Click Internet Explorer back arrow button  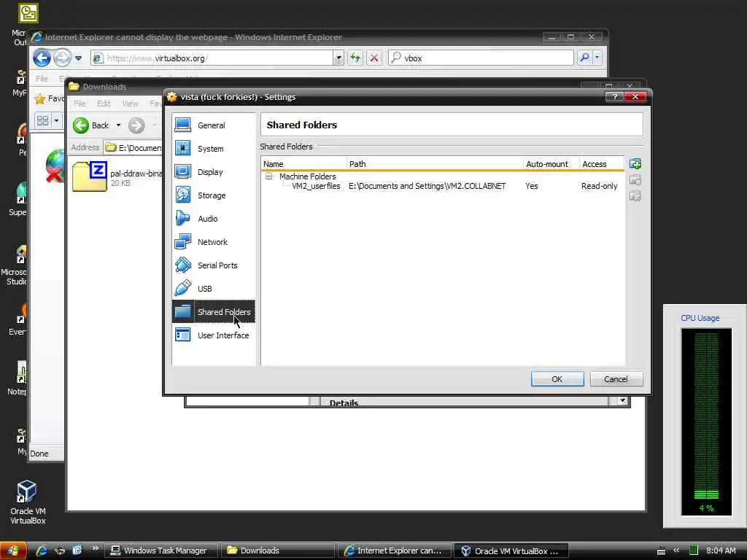(x=42, y=58)
